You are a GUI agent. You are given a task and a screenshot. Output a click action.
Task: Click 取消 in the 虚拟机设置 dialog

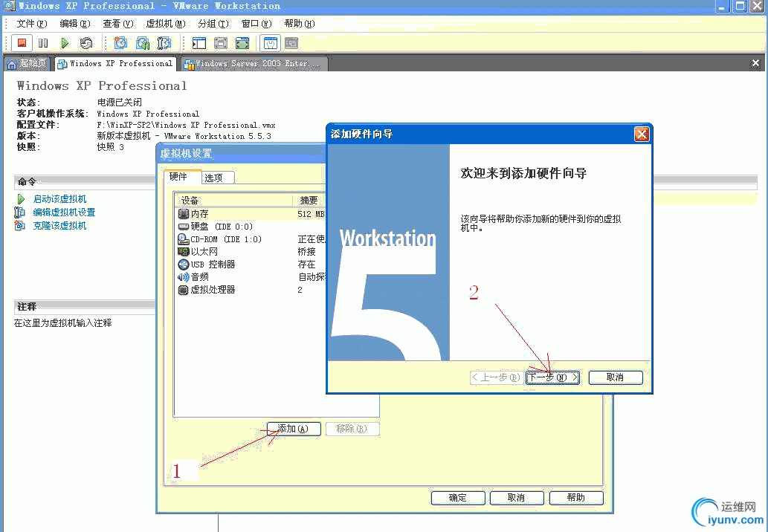pos(517,498)
